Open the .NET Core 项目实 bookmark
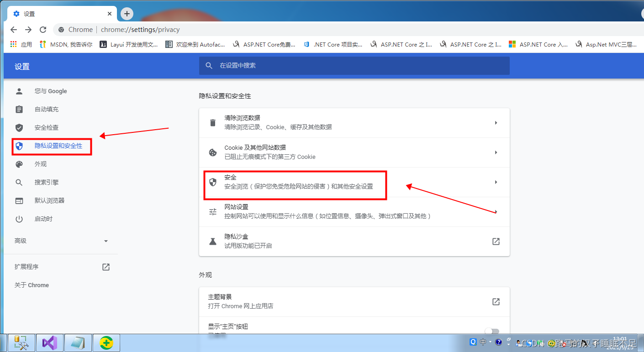 click(x=333, y=44)
